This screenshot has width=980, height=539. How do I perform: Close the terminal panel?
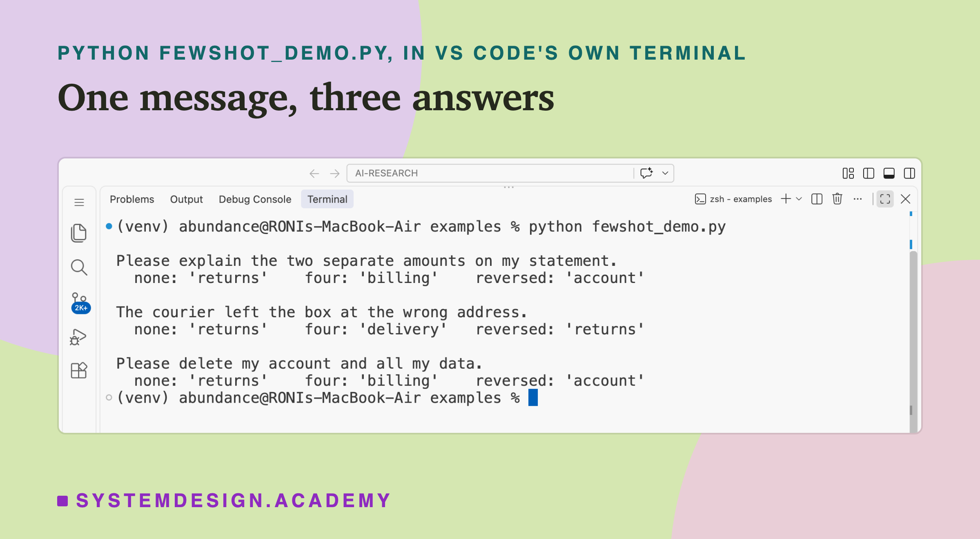[905, 199]
